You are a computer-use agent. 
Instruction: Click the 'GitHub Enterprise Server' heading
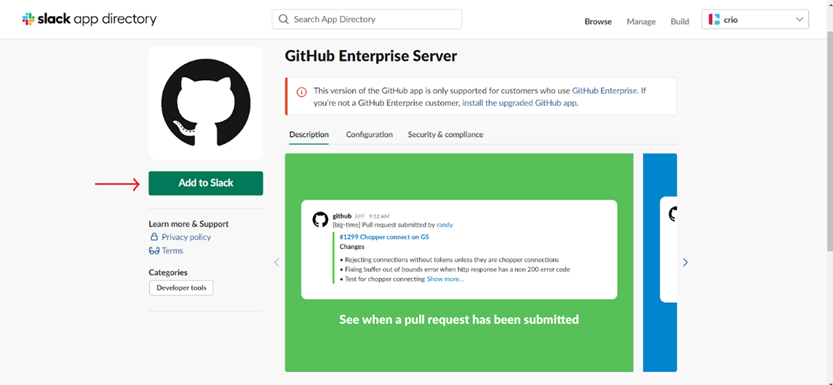pyautogui.click(x=371, y=56)
